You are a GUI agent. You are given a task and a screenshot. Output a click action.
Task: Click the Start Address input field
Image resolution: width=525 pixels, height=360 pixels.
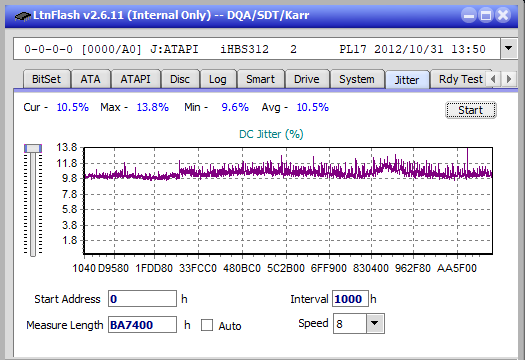142,299
